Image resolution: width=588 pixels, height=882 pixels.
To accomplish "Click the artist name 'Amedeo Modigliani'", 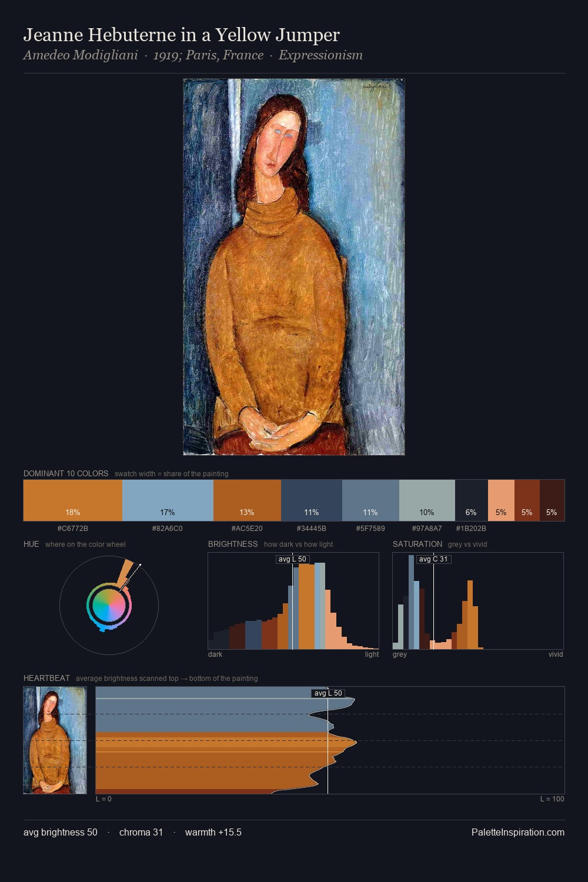I will coord(81,55).
